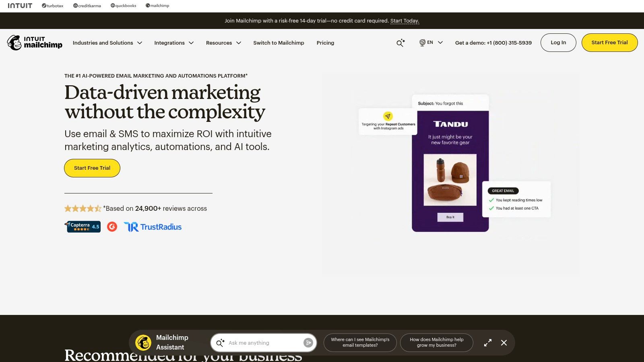Open the Integrations dropdown
The image size is (644, 362).
pos(173,43)
